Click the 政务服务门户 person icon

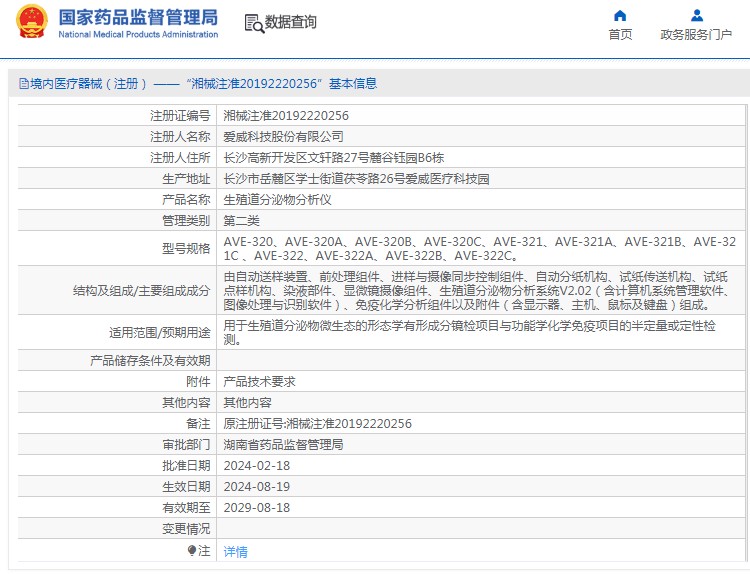click(x=697, y=15)
